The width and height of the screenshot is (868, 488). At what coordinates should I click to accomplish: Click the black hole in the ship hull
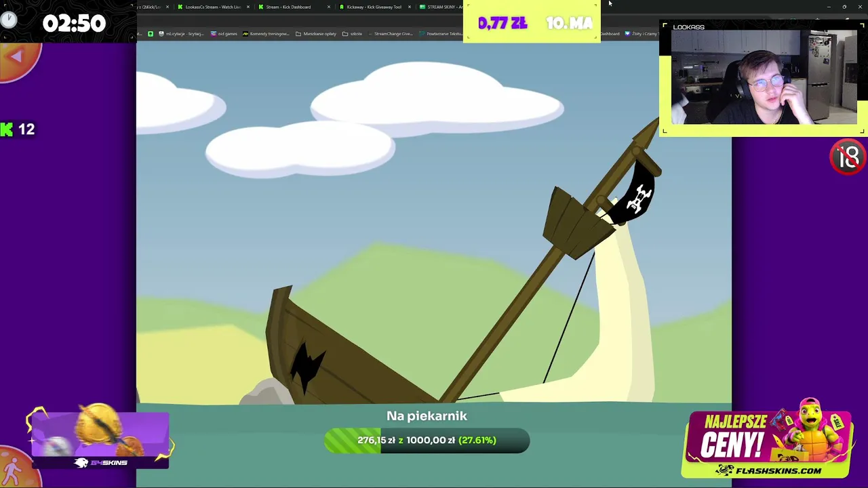[307, 367]
